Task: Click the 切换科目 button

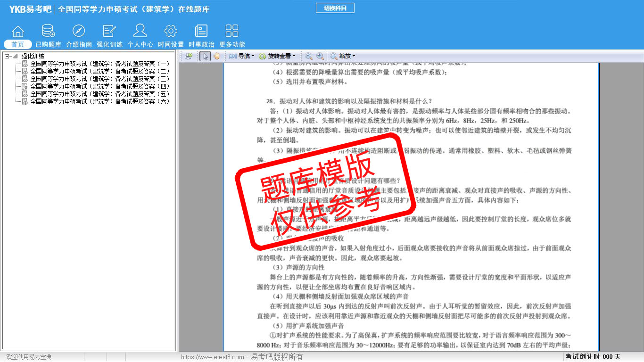Action: pos(335,8)
